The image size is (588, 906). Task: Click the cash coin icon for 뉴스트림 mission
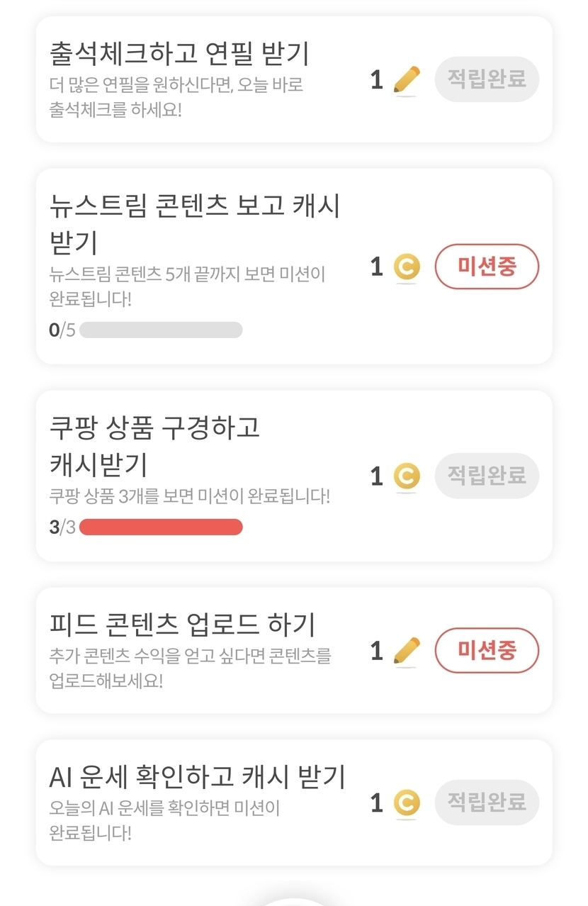pyautogui.click(x=407, y=267)
